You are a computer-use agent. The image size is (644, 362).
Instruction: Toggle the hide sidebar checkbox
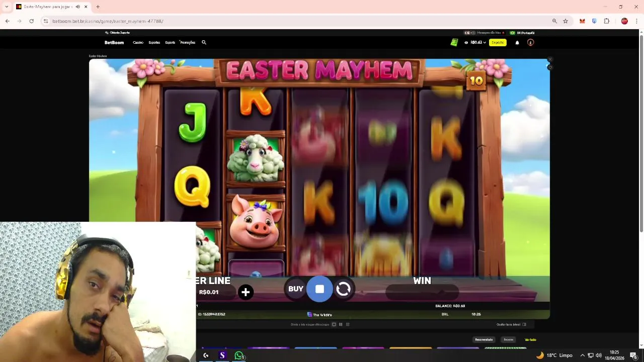(524, 324)
